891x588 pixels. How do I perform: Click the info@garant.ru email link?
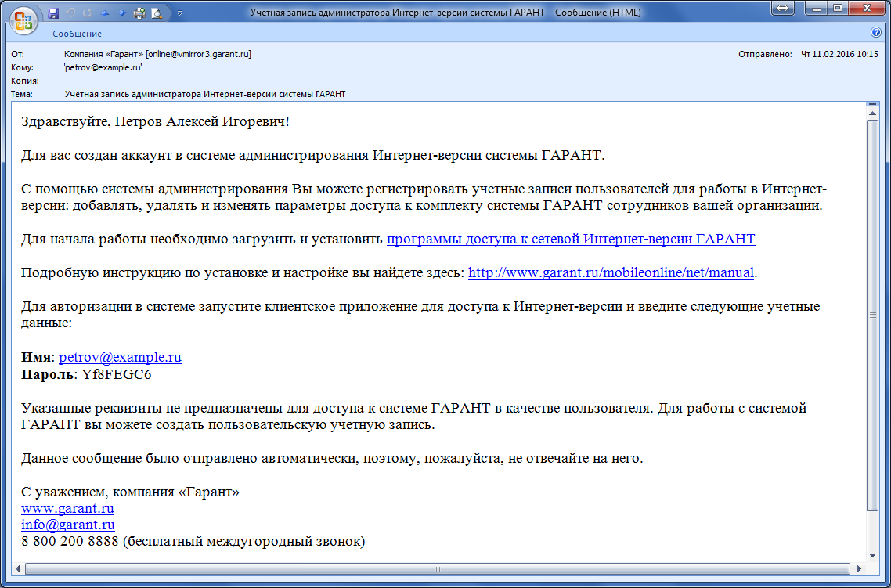pyautogui.click(x=68, y=525)
